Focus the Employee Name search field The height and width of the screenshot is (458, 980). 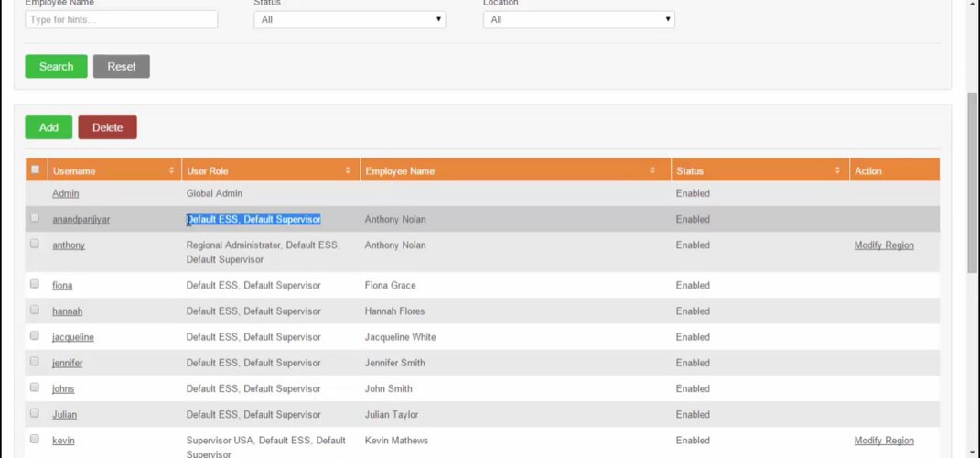[x=121, y=19]
